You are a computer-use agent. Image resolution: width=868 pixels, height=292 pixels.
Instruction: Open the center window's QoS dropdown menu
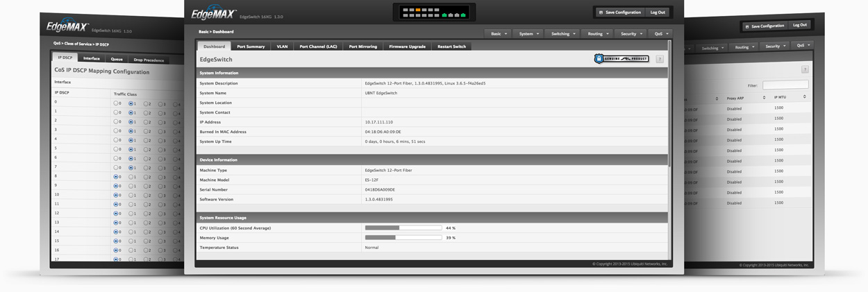pos(661,33)
